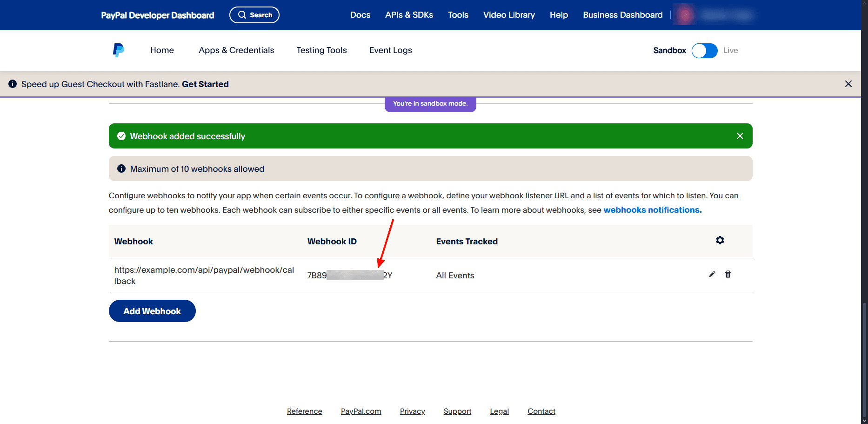Click the info icon beside maximum webhooks notice
Screen dimensions: 868x424
click(x=121, y=168)
